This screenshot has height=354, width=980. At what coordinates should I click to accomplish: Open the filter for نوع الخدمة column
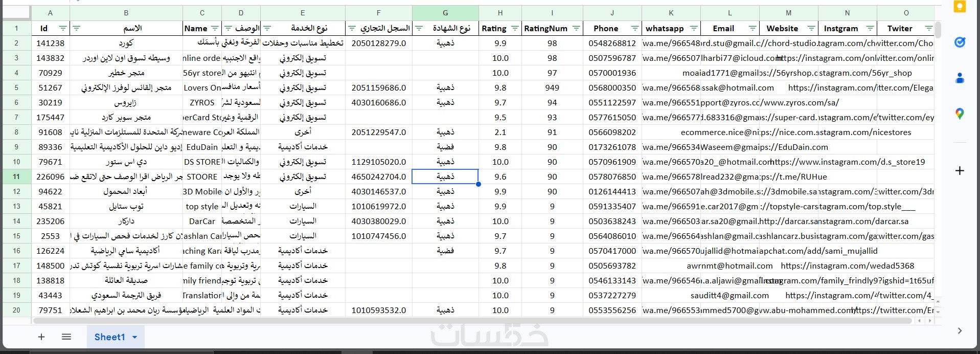pyautogui.click(x=267, y=28)
